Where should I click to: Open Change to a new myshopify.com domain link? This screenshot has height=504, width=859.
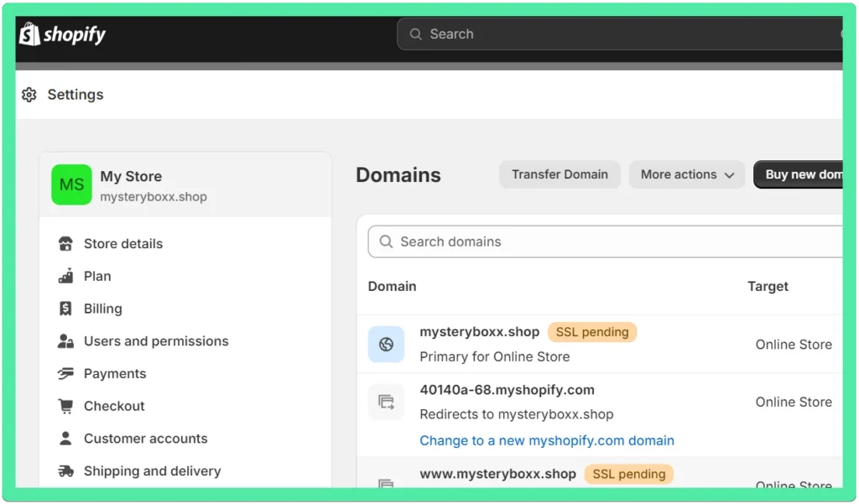pyautogui.click(x=547, y=440)
